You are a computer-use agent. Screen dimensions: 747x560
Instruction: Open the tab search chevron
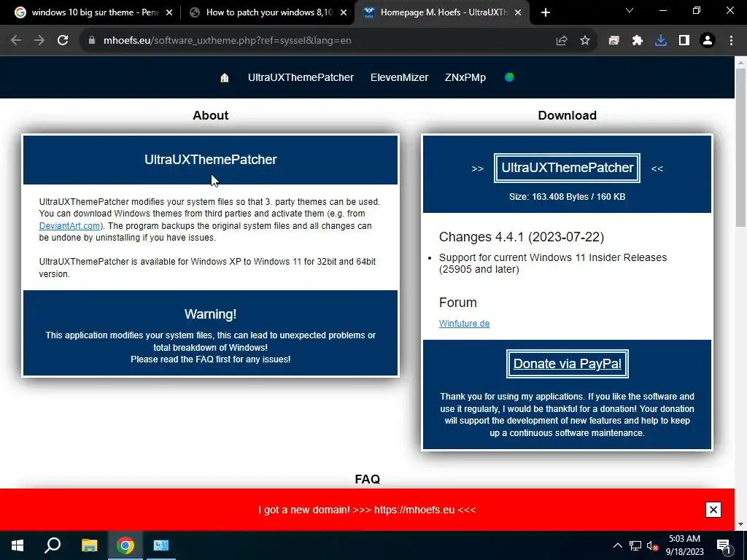(630, 10)
